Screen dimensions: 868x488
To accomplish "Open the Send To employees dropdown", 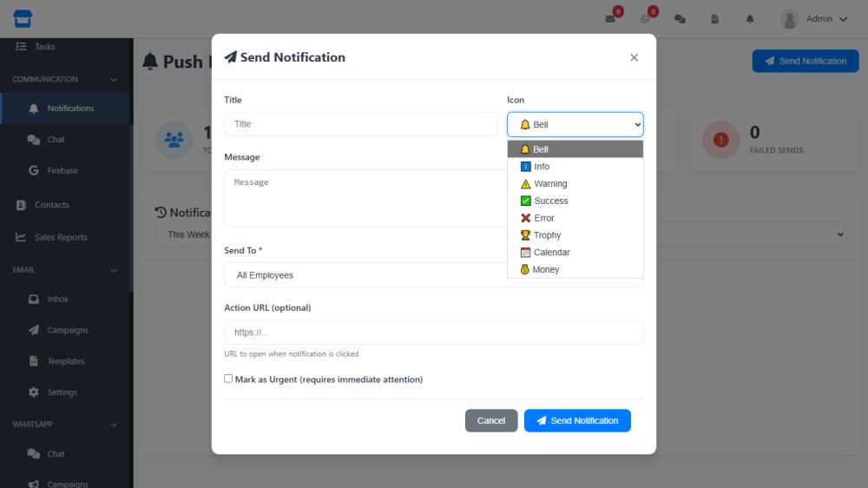I will point(365,275).
